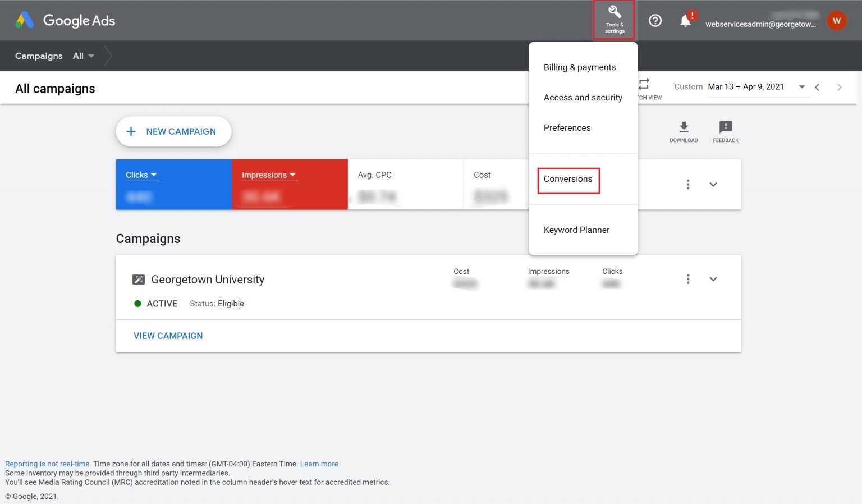
Task: Open the Impressions metric dropdown
Action: (269, 175)
